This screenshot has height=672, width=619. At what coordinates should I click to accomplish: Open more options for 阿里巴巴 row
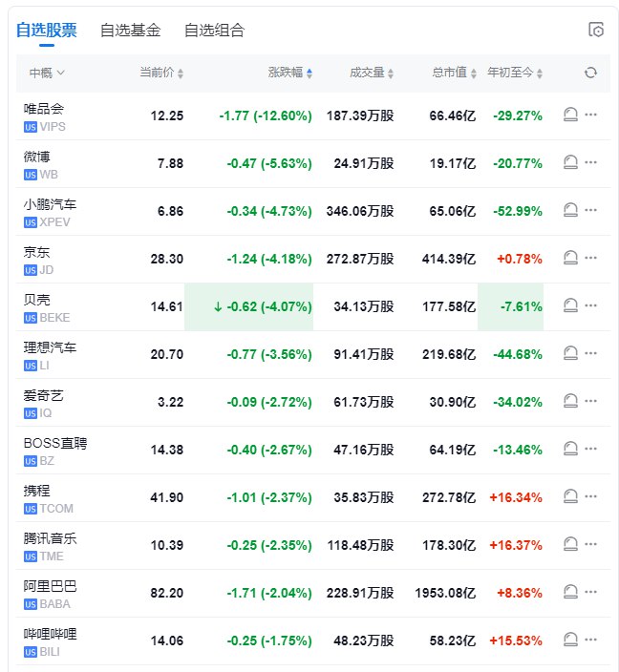(x=590, y=592)
